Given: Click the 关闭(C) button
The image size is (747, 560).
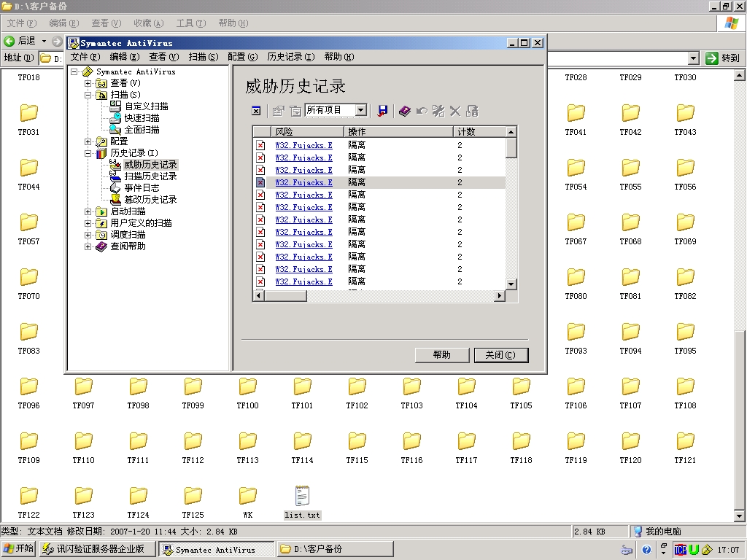Looking at the screenshot, I should point(500,355).
